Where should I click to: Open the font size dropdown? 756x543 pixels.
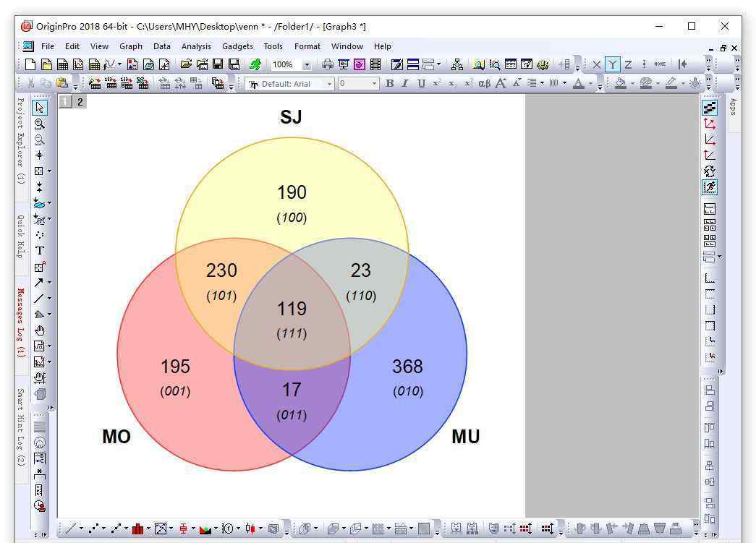point(374,84)
